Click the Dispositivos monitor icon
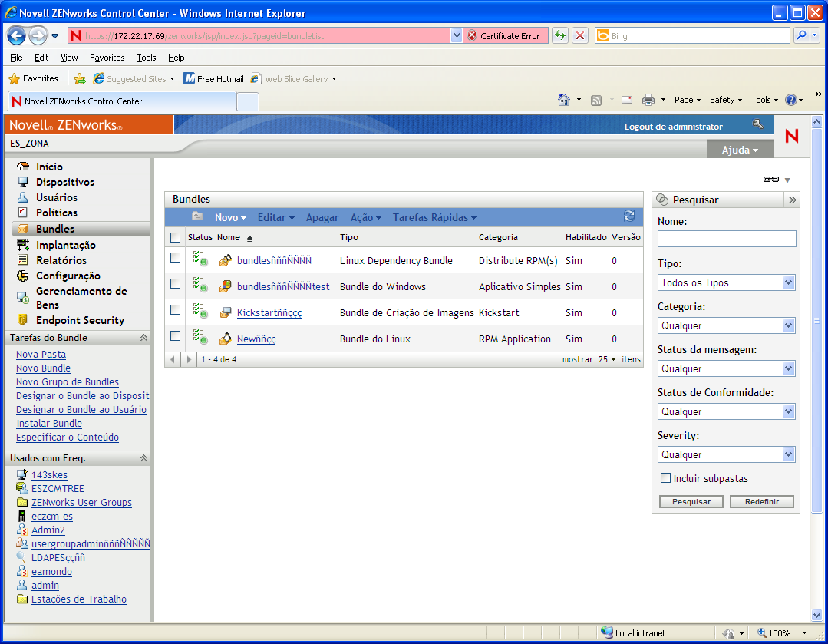828x644 pixels. (23, 182)
